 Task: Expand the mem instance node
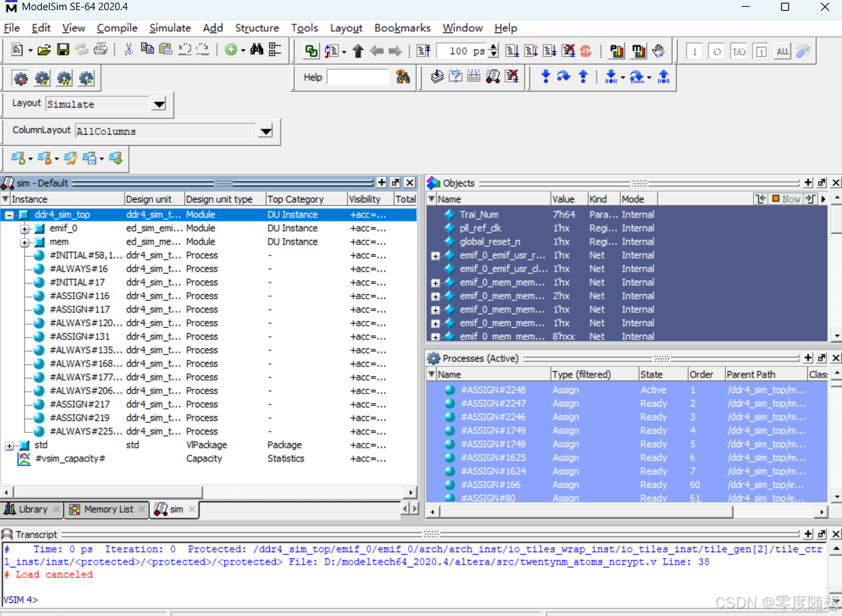pyautogui.click(x=25, y=242)
